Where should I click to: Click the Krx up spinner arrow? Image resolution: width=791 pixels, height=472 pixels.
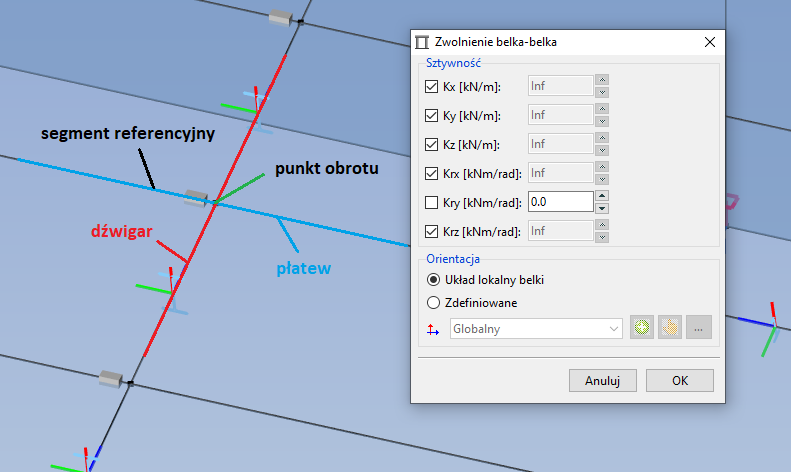602,166
